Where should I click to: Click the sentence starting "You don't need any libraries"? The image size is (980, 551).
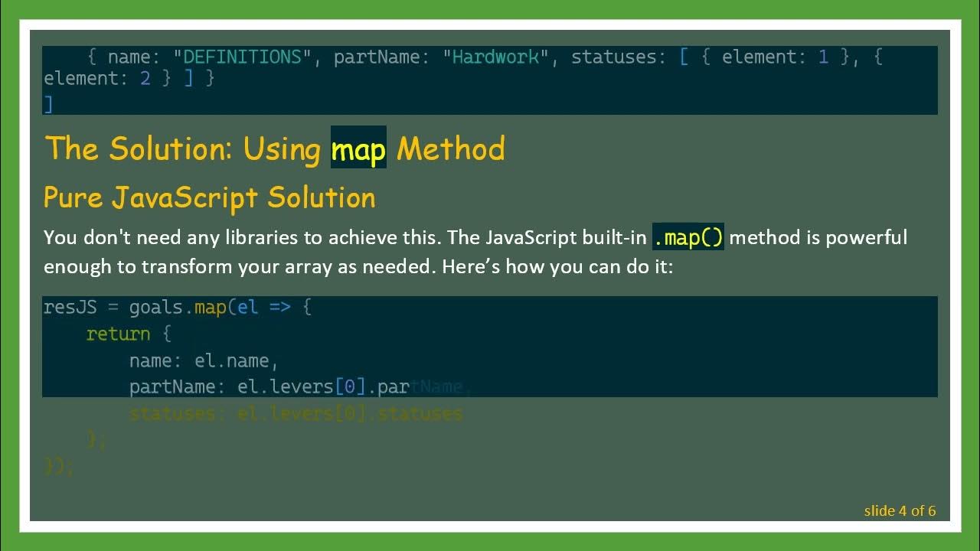(x=241, y=237)
